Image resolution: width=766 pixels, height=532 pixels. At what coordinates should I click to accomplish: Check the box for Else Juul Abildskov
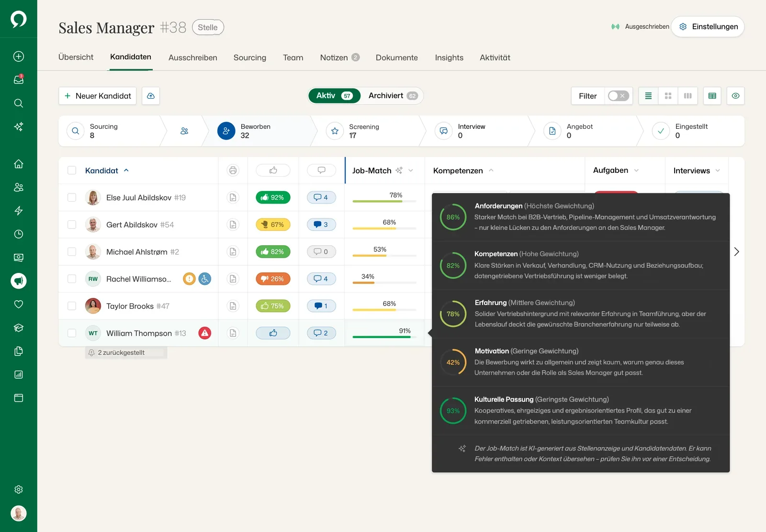[72, 197]
